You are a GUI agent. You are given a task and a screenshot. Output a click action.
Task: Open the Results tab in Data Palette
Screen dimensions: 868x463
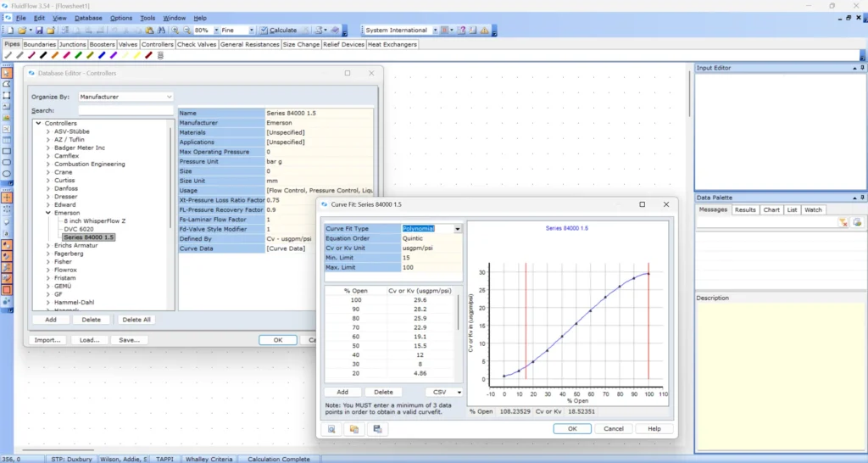(744, 210)
